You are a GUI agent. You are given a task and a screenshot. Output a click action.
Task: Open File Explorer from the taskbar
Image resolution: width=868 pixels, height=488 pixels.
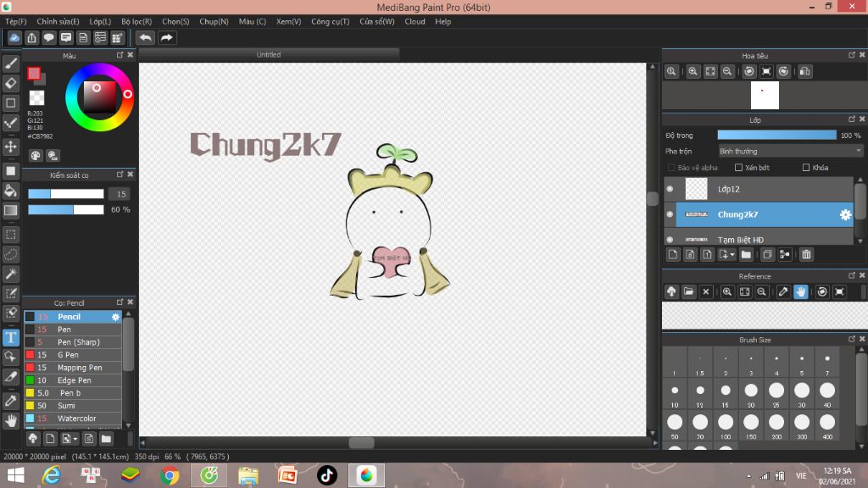[248, 475]
